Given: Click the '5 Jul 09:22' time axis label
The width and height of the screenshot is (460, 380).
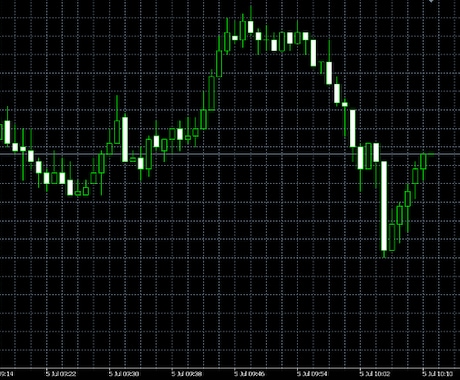Looking at the screenshot, I should [x=61, y=374].
